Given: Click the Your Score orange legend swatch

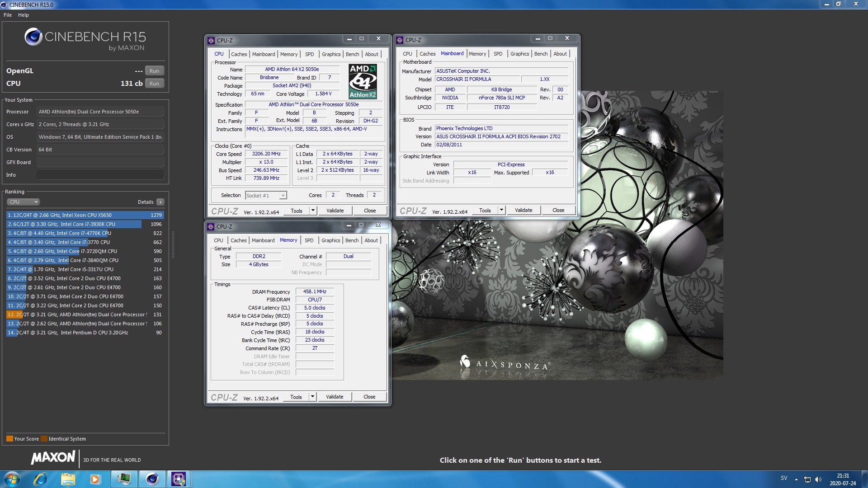Looking at the screenshot, I should (x=9, y=439).
